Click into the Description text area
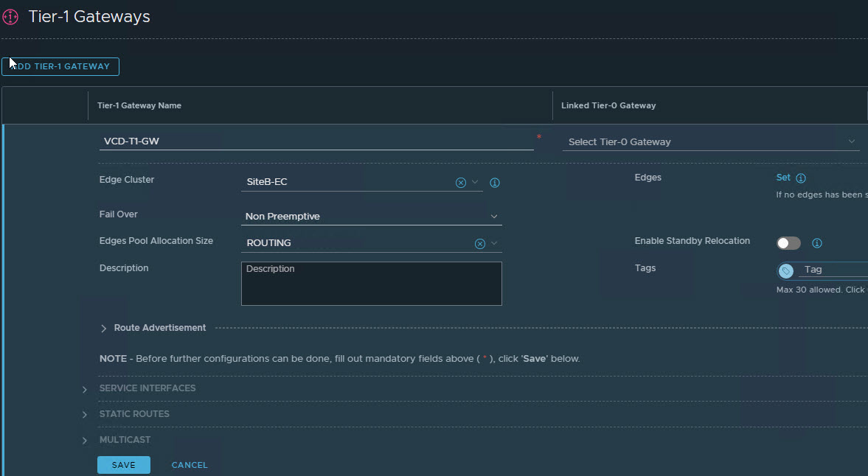The height and width of the screenshot is (476, 868). pos(371,284)
